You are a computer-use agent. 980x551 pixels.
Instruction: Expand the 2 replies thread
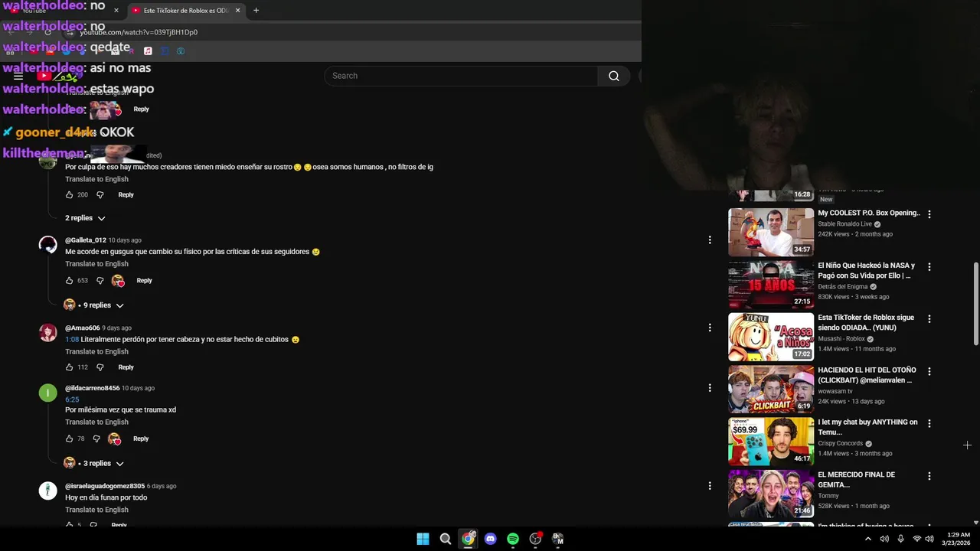[85, 218]
